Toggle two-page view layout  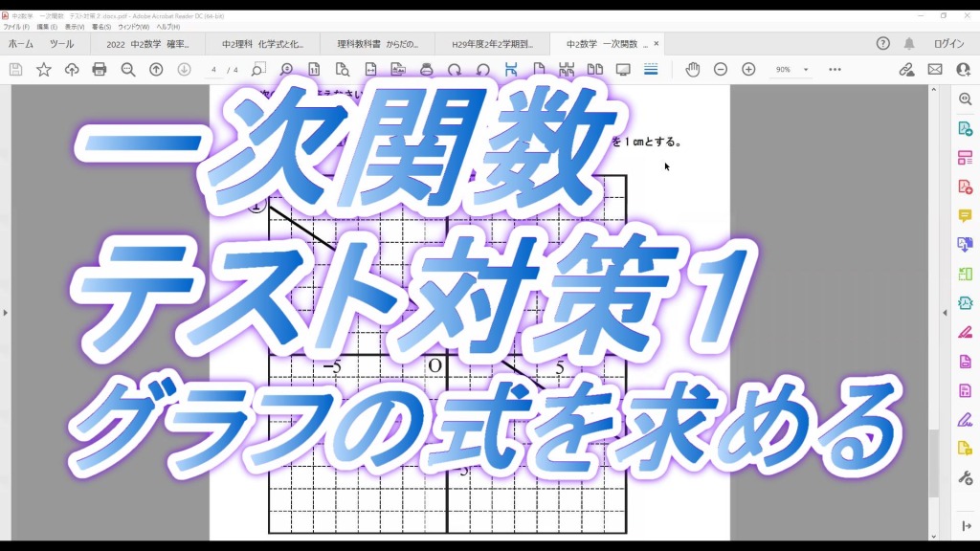tap(594, 70)
